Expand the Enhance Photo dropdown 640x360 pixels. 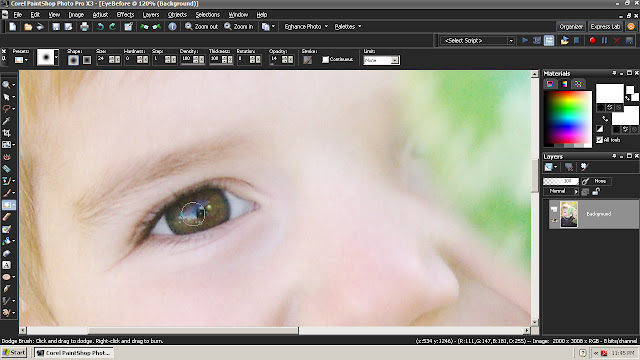(x=306, y=27)
